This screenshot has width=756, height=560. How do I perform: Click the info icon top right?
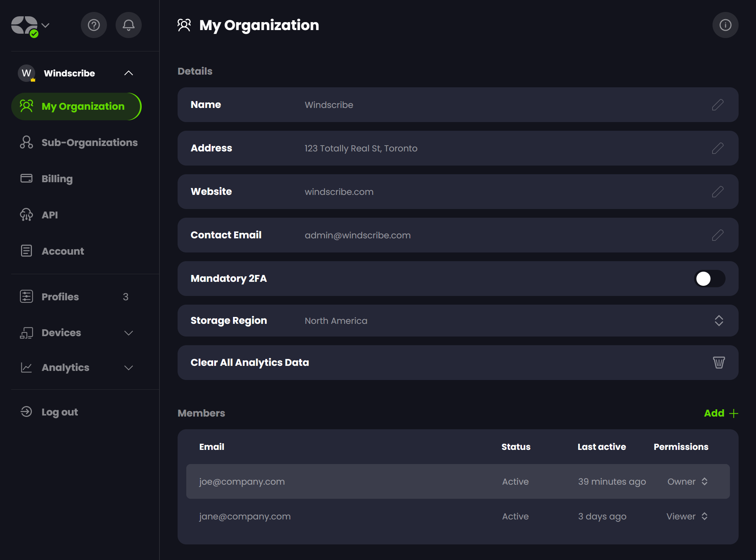point(725,25)
